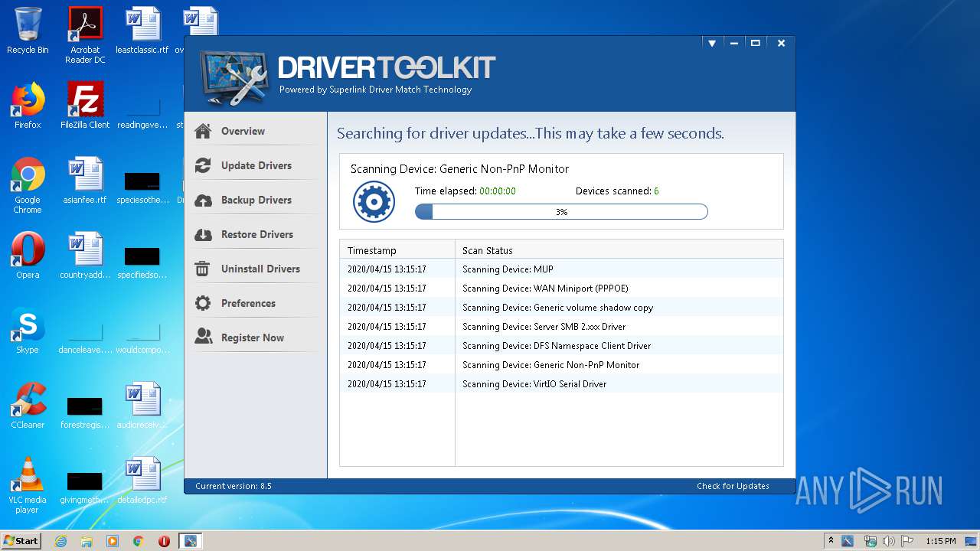Select row DFS Namespace Client Driver

(x=561, y=346)
